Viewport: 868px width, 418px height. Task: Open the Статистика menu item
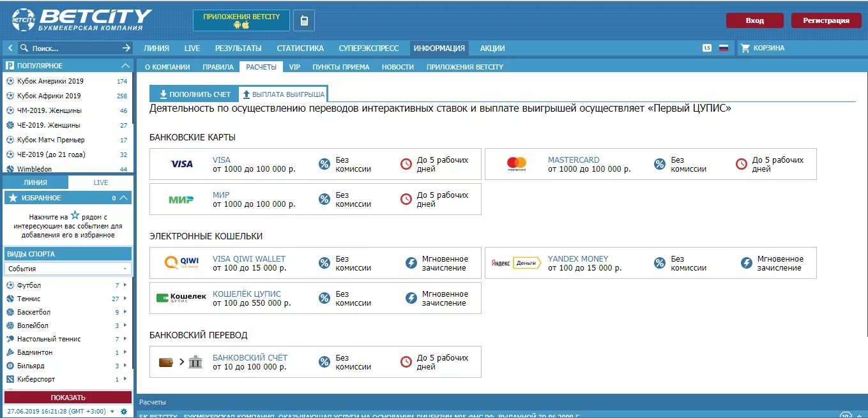tap(300, 48)
